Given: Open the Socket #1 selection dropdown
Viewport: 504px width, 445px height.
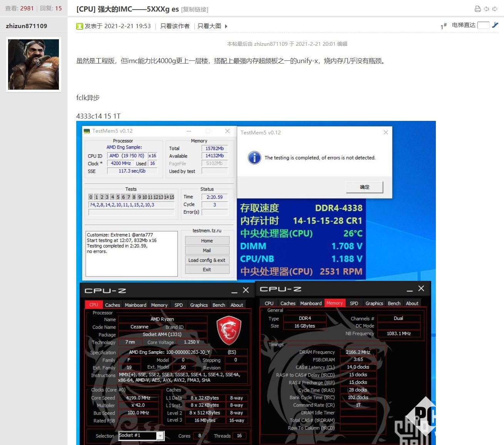Looking at the screenshot, I should pos(160,436).
